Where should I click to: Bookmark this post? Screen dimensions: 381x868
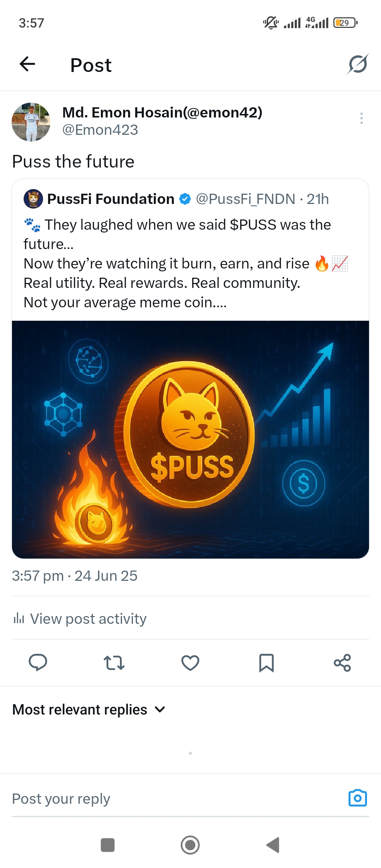(x=266, y=663)
